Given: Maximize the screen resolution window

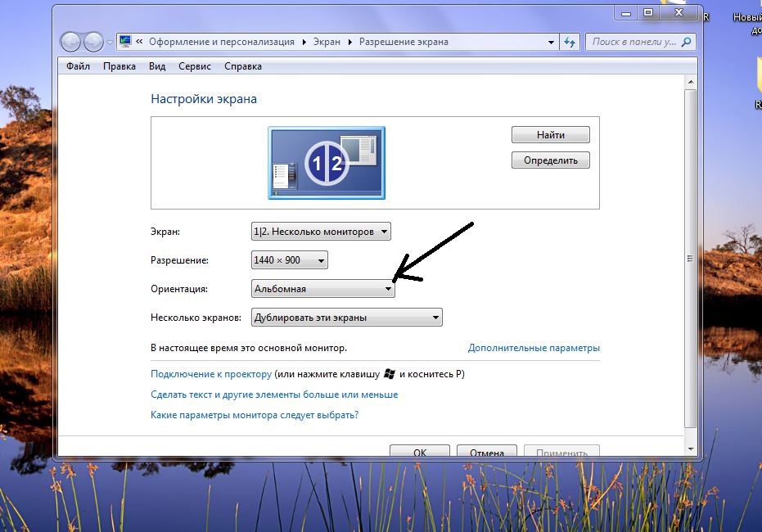Looking at the screenshot, I should pos(647,13).
